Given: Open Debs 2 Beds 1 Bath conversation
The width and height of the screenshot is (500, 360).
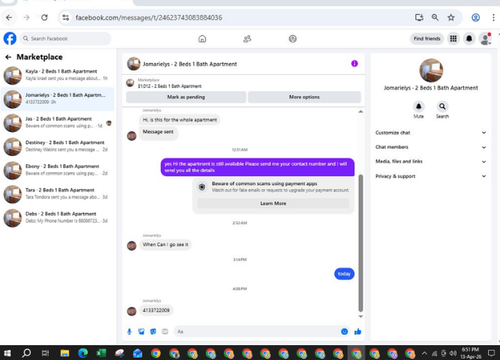Looking at the screenshot, I should (58, 217).
